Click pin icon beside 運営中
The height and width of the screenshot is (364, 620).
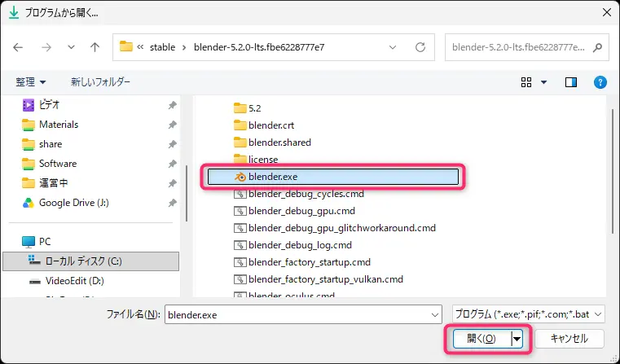click(x=173, y=183)
